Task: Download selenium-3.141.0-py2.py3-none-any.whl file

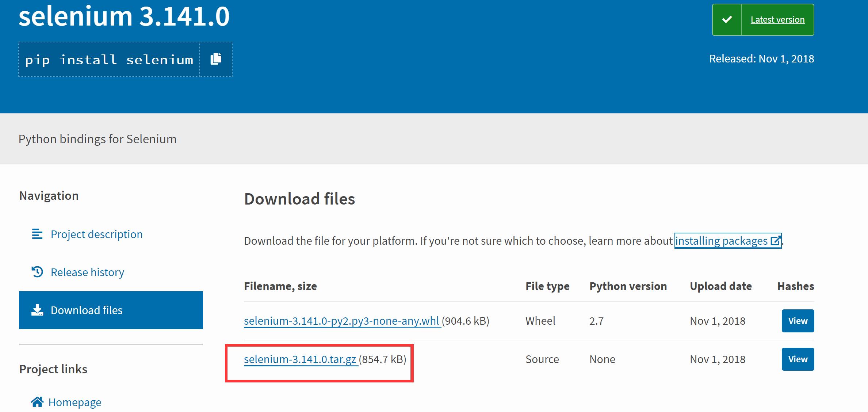Action: [x=342, y=321]
